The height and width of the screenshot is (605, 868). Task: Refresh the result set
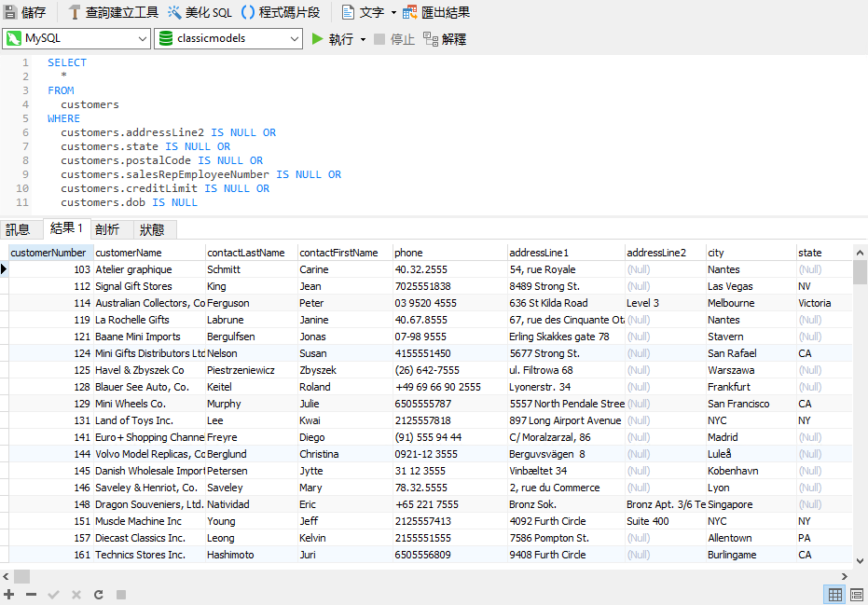(x=98, y=594)
